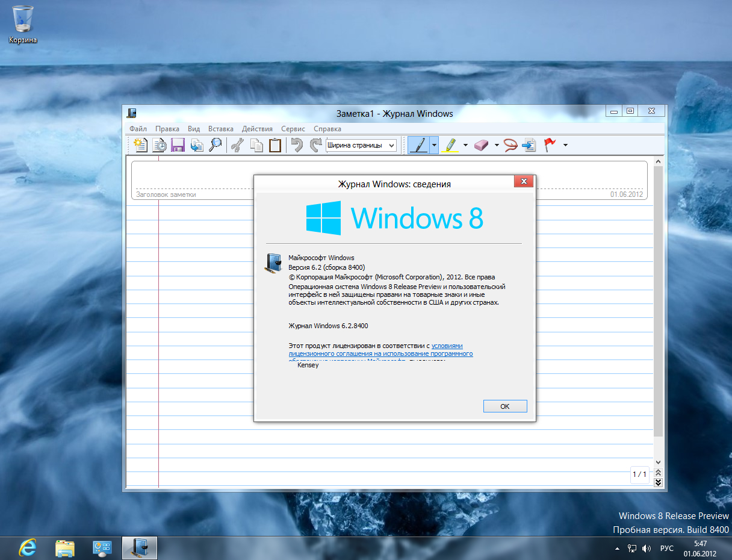This screenshot has width=732, height=560.
Task: Redo action with the right arrow icon
Action: pyautogui.click(x=315, y=145)
